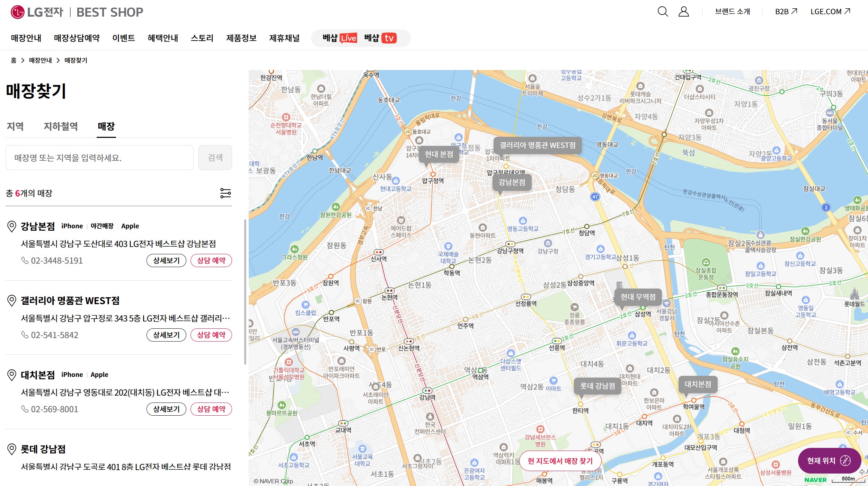This screenshot has height=486, width=868.
Task: Select 갤러리아 명품관 WEST점 map marker
Action: click(x=537, y=145)
